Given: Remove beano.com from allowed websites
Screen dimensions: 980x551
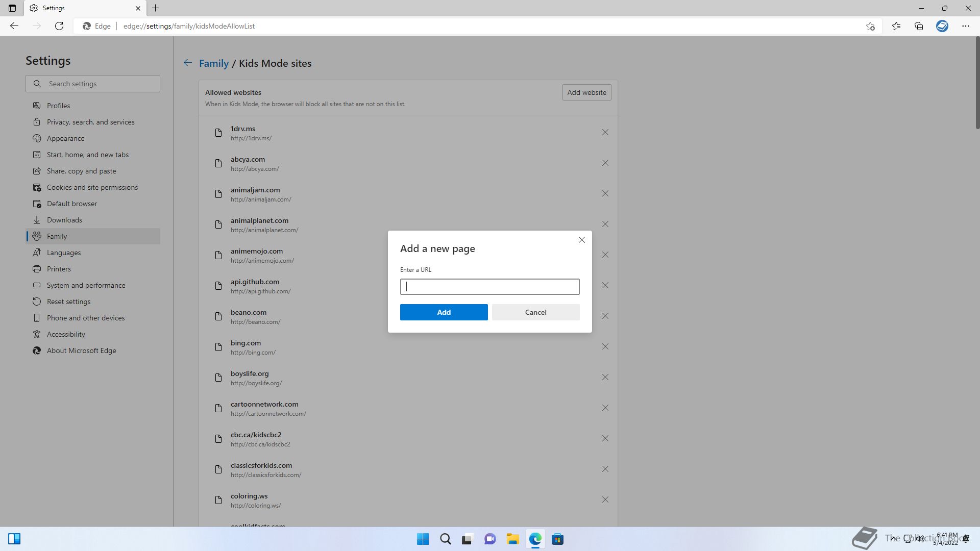Looking at the screenshot, I should 605,316.
